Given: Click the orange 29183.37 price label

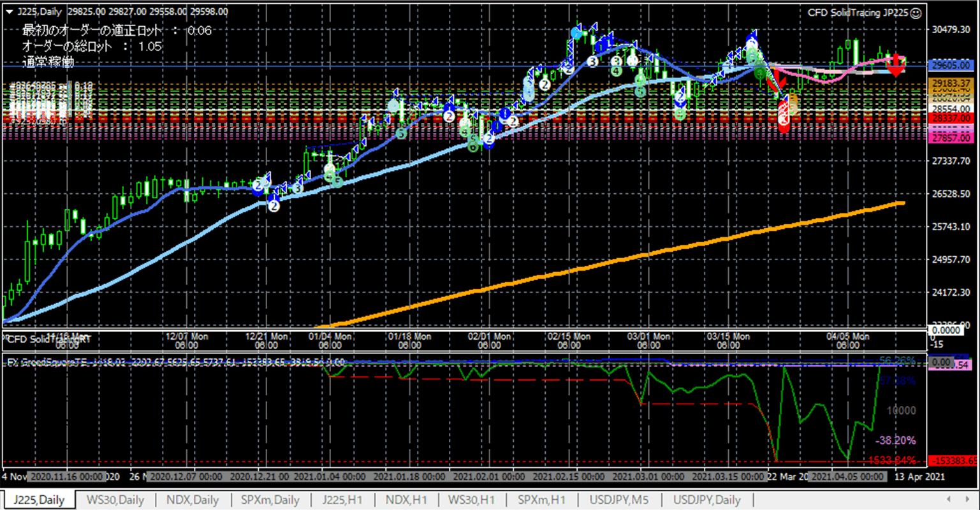Looking at the screenshot, I should pos(951,83).
